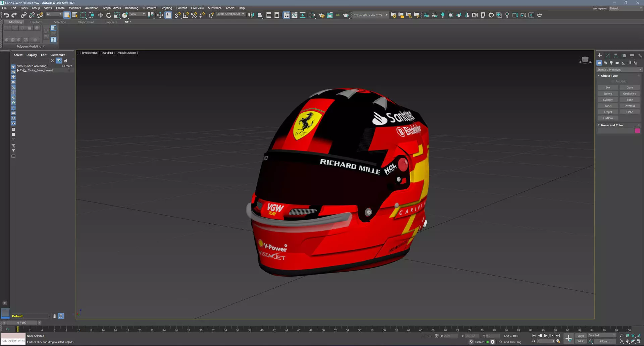The height and width of the screenshot is (346, 644).
Task: Click the Set K. key button
Action: 581,341
